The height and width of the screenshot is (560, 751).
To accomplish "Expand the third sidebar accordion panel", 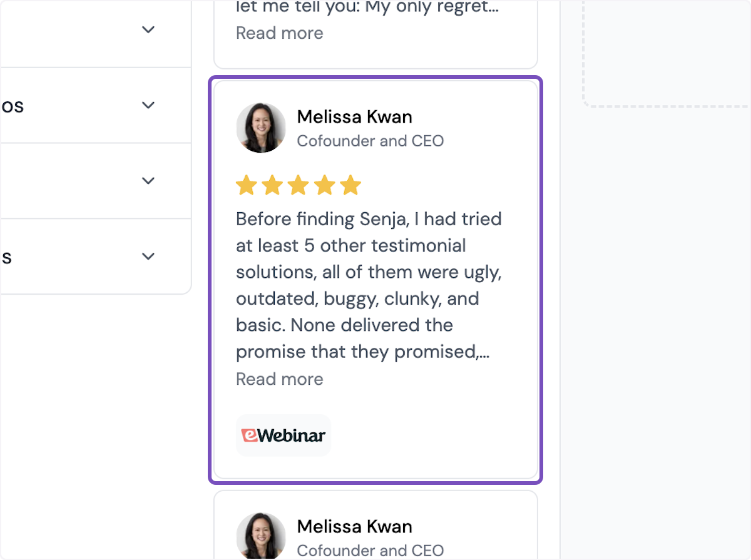I will coord(148,180).
